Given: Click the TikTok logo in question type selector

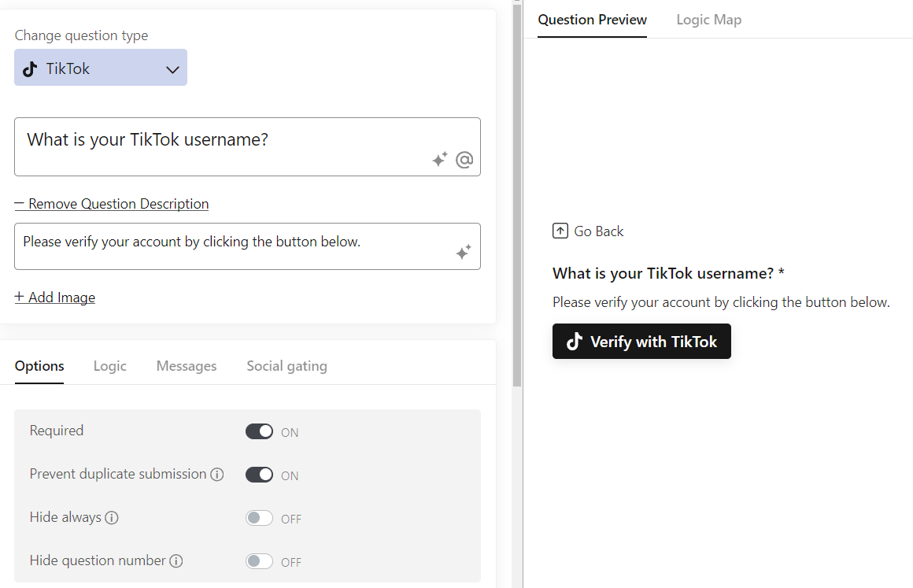Looking at the screenshot, I should (x=30, y=68).
